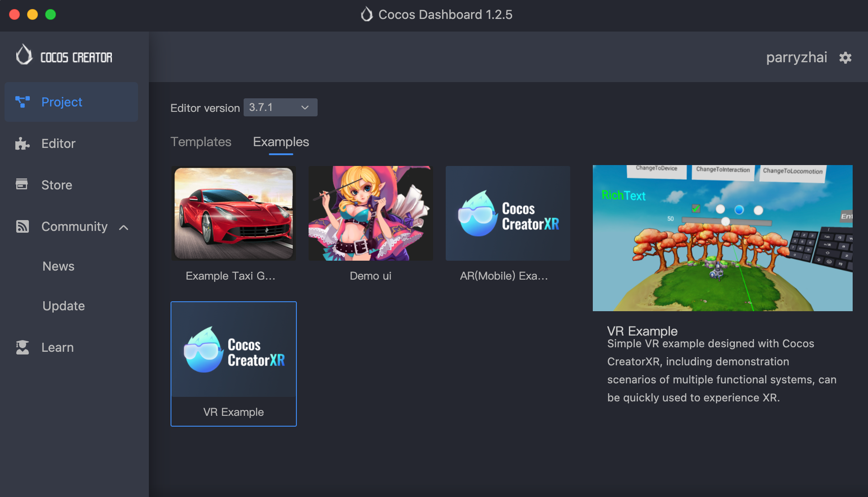This screenshot has height=497, width=868.
Task: Click the Community label text
Action: 74,226
